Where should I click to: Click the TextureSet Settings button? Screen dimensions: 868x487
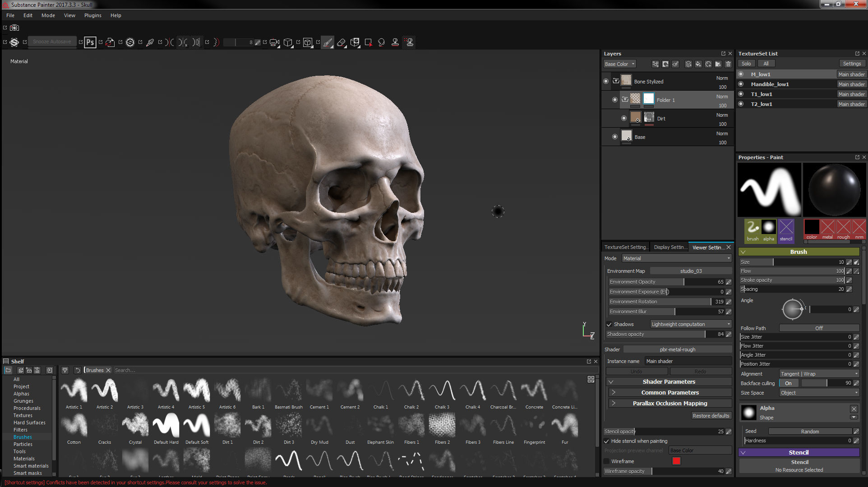pos(852,64)
